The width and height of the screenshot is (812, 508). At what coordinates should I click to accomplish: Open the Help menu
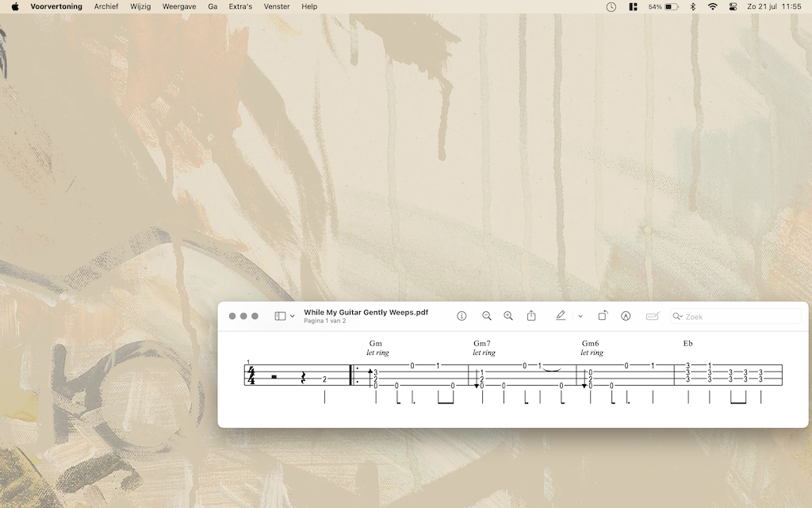pos(309,6)
